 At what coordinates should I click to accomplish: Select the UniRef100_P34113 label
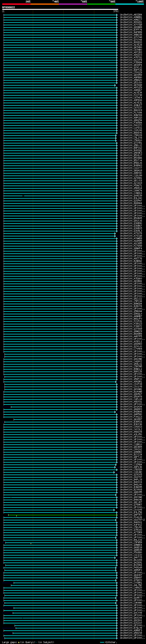(131, 417)
